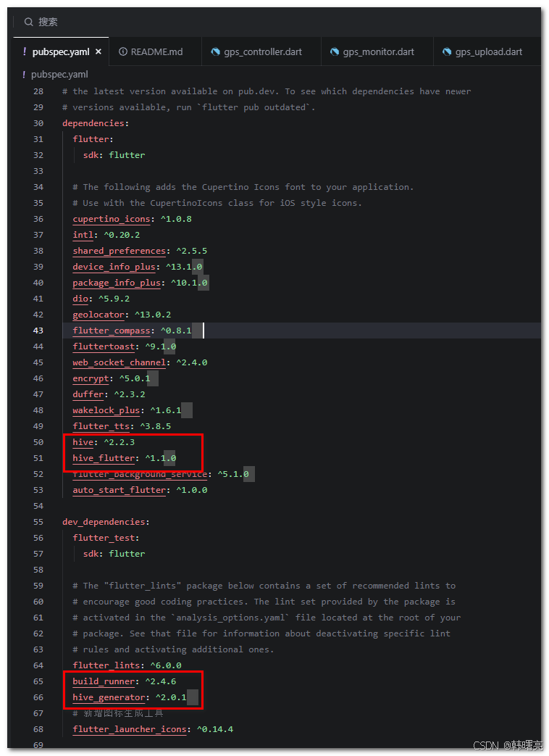Click version ^6.0.0 of flutter_lints
Viewport: 549px width, 756px height.
click(x=166, y=665)
